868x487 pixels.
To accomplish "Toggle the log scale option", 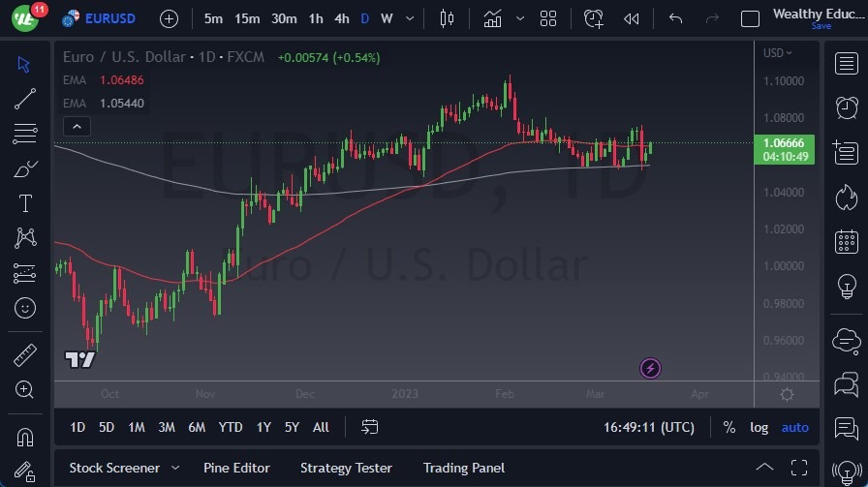I will [x=759, y=427].
